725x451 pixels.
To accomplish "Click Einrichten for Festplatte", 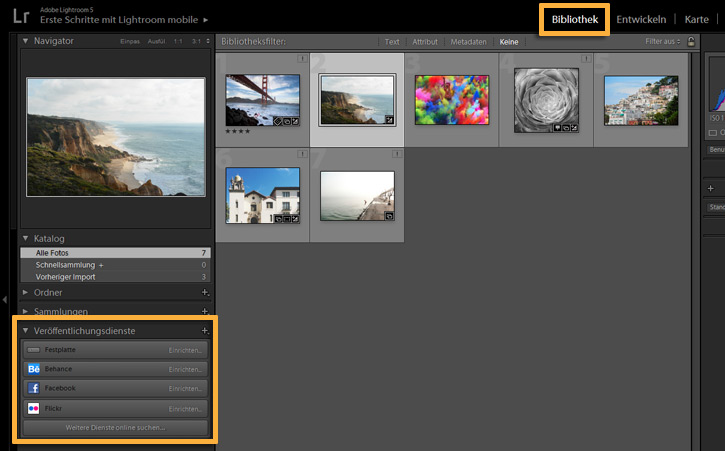I will (x=185, y=350).
